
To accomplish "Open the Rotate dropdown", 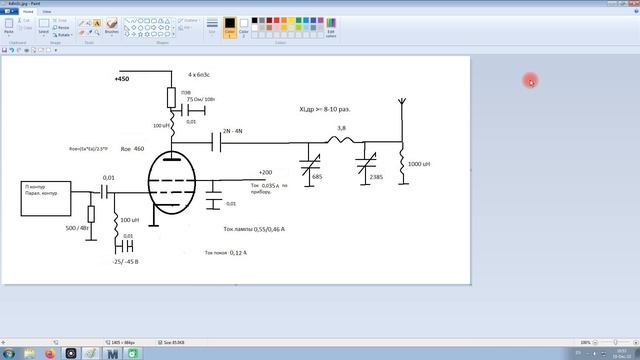I will (62, 35).
